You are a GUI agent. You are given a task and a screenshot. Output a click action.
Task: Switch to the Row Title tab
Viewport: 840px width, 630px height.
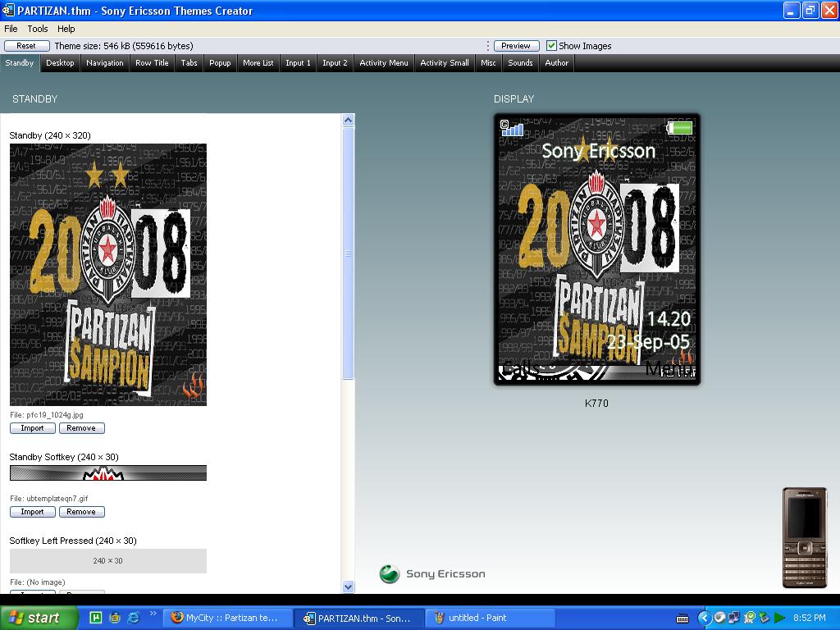pyautogui.click(x=152, y=63)
